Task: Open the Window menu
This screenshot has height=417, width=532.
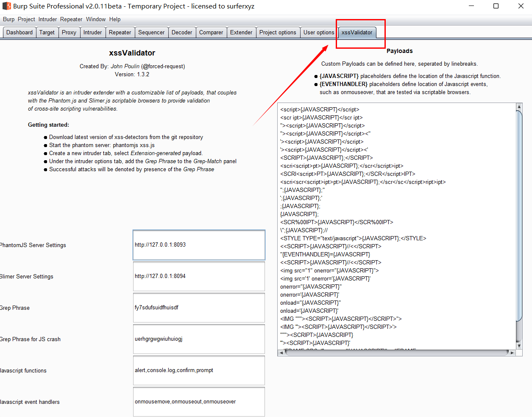Action: (x=96, y=19)
